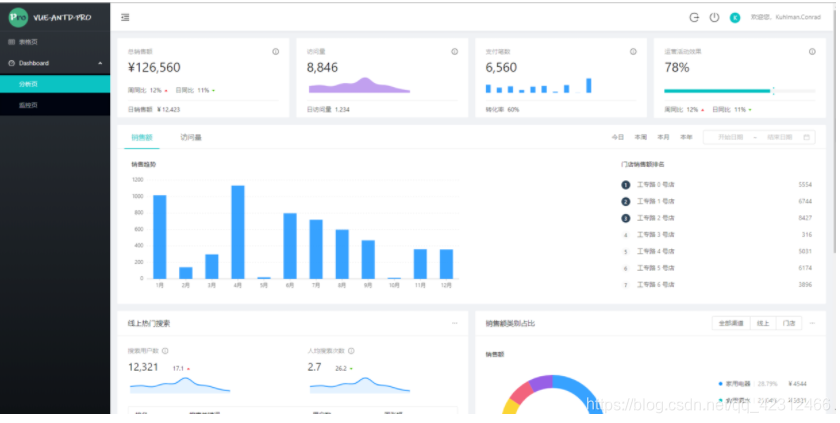
Task: Click the 4月 bar in sales chart
Action: point(238,232)
